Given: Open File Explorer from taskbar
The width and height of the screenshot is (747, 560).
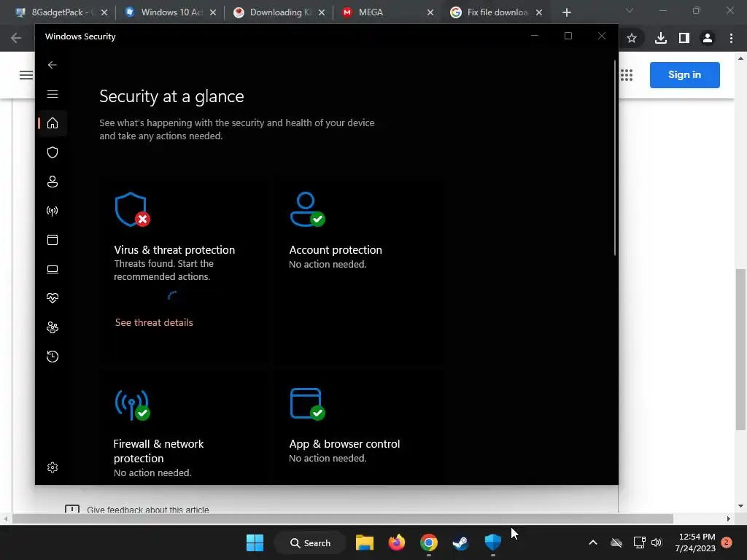Looking at the screenshot, I should point(365,542).
